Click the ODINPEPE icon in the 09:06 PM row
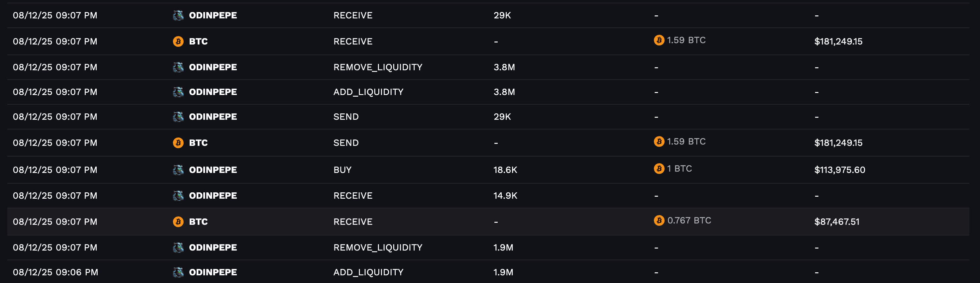This screenshot has width=980, height=283. click(x=178, y=272)
